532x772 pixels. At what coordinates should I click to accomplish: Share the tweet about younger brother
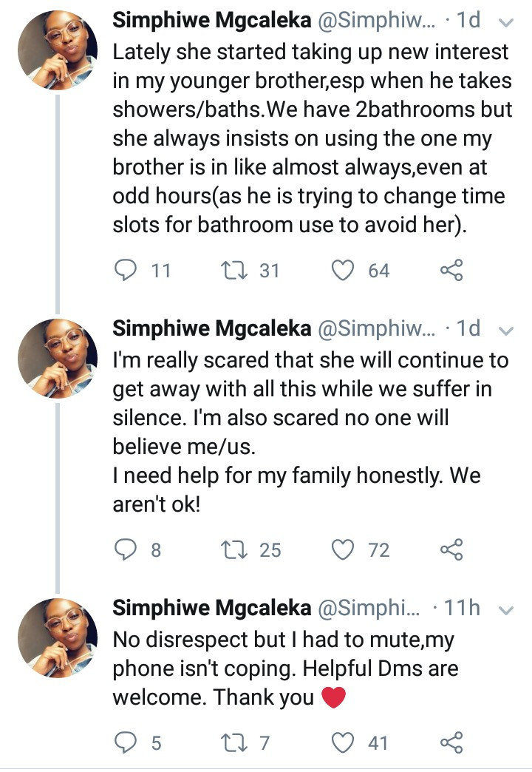pos(451,271)
